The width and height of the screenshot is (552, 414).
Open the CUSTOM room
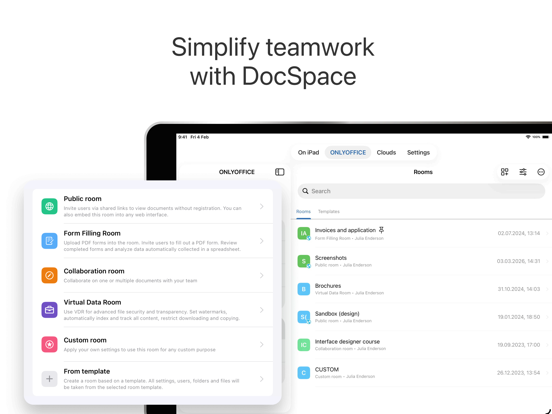click(x=422, y=372)
